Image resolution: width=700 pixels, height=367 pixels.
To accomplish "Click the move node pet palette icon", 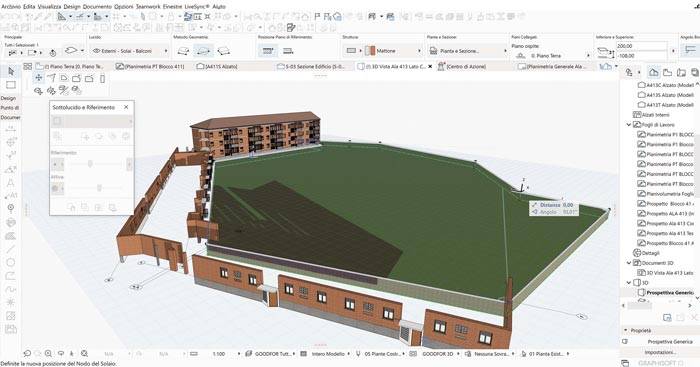I will (x=39, y=78).
